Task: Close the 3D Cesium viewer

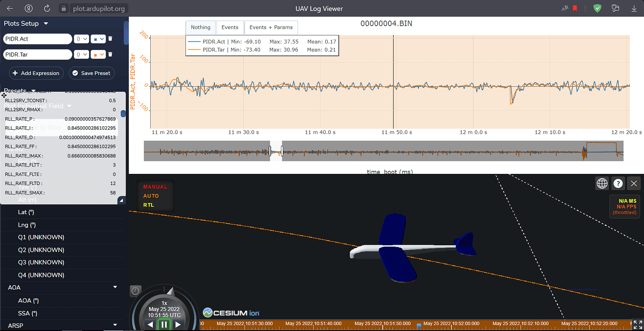Action: tap(634, 183)
